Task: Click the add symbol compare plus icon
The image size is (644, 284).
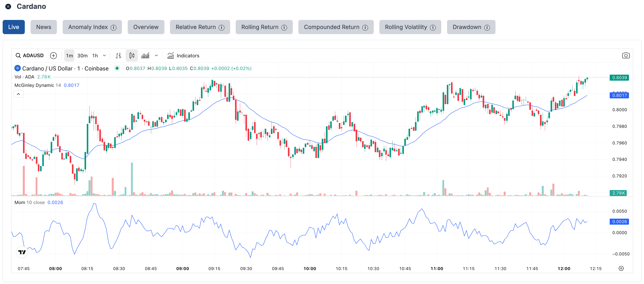Action: tap(53, 56)
